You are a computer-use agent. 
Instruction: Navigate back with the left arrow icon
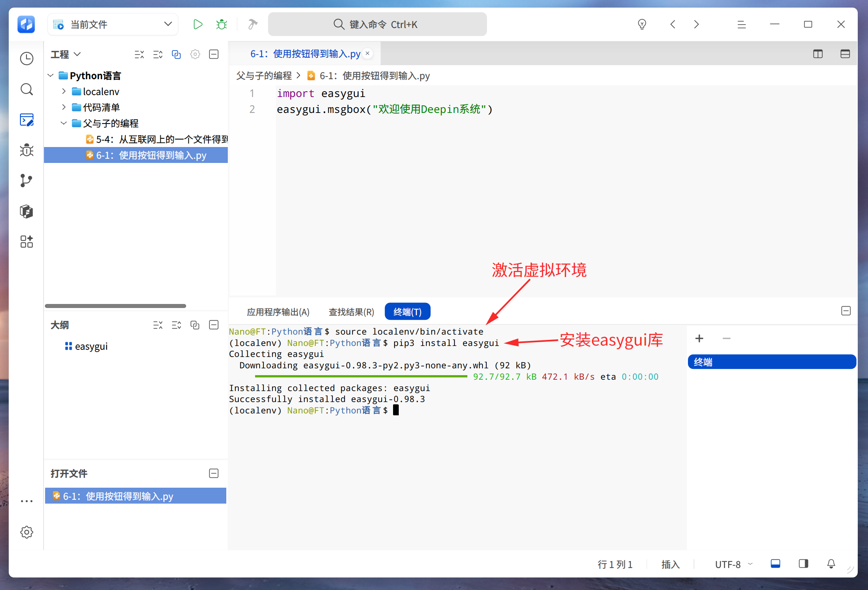pyautogui.click(x=673, y=25)
